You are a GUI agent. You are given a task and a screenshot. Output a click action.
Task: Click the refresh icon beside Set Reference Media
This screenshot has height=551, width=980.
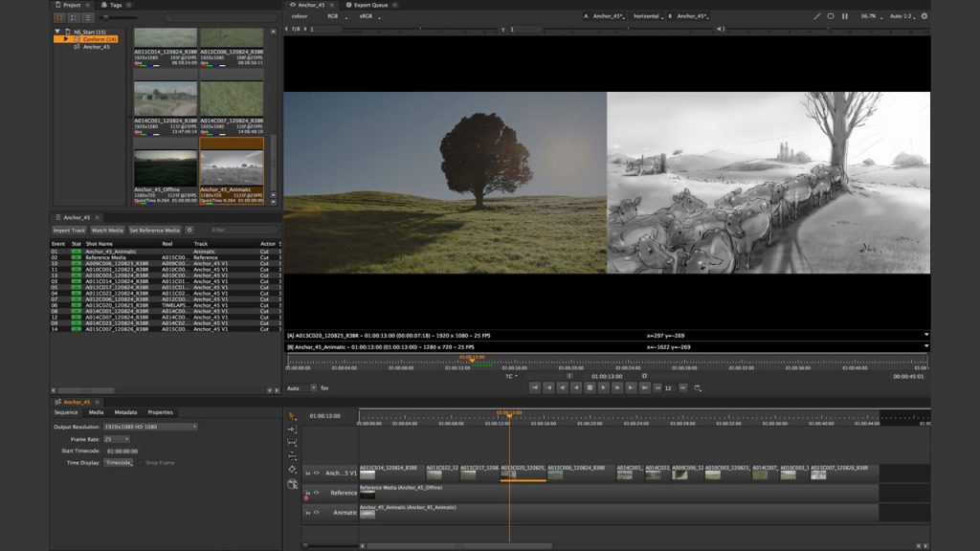point(189,231)
